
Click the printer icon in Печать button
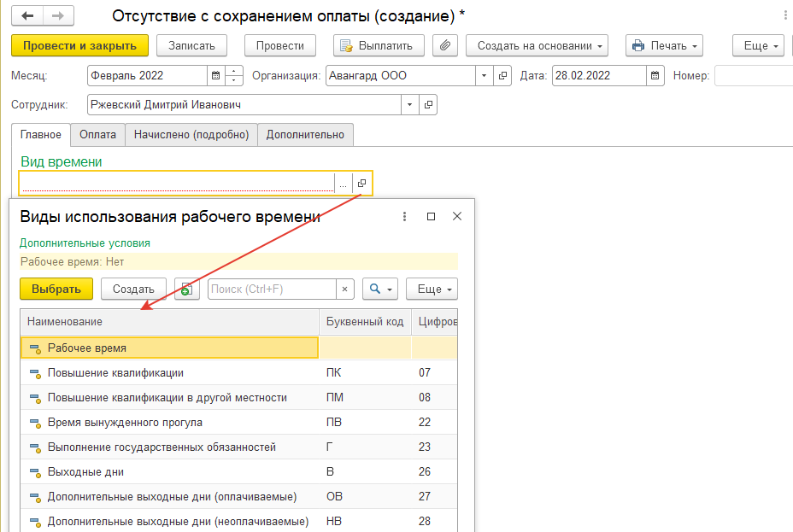(638, 45)
